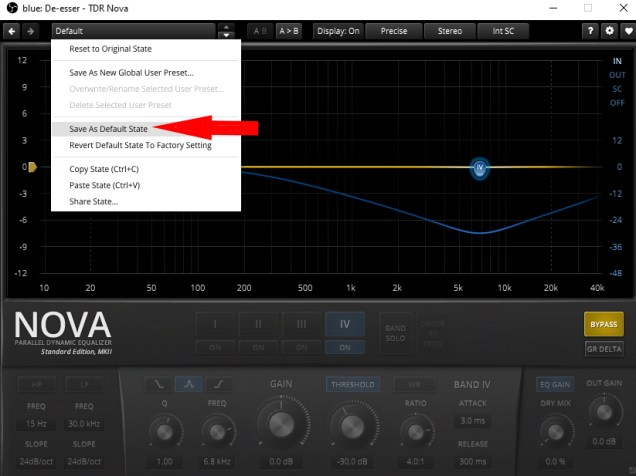This screenshot has height=476, width=636.
Task: Select the low shelf filter shape
Action: pos(159,384)
